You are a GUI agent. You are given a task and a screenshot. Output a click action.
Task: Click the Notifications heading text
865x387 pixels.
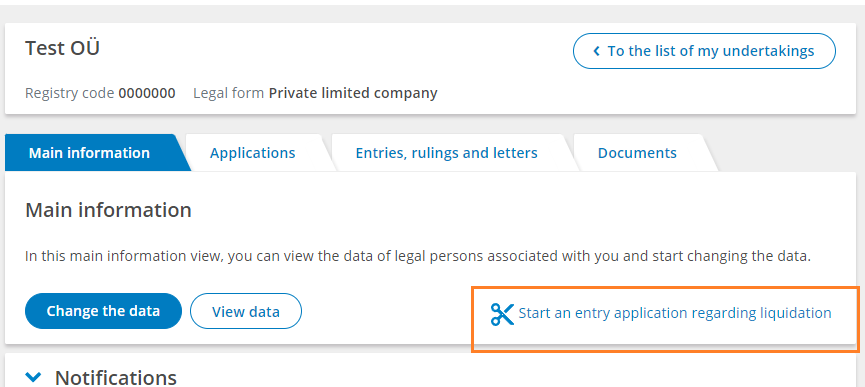[x=116, y=378]
